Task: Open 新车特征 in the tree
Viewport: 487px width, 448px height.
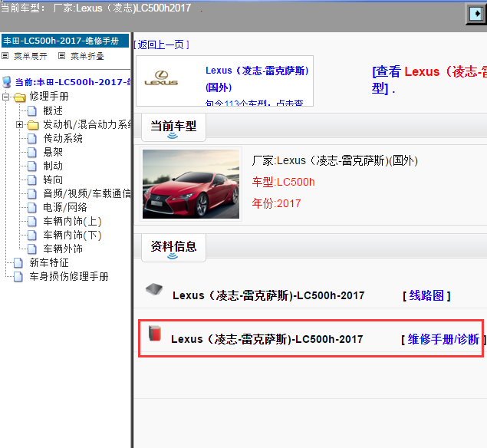Action: click(x=49, y=263)
